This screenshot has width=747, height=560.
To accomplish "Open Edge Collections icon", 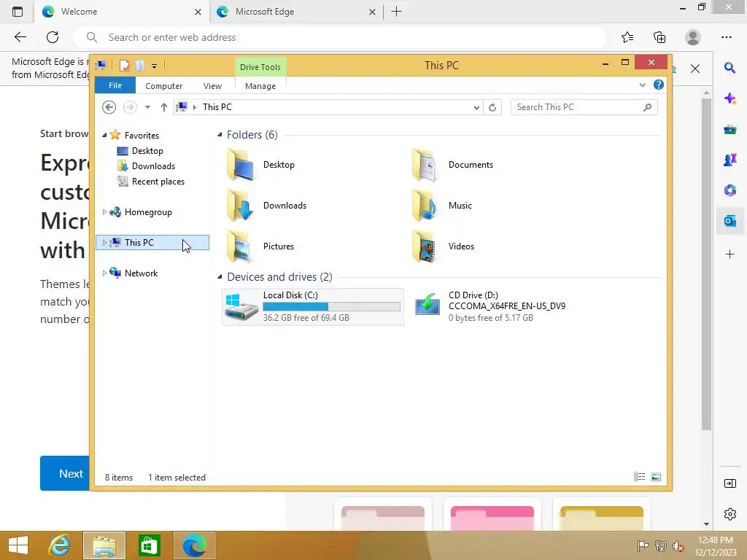I will (x=659, y=37).
